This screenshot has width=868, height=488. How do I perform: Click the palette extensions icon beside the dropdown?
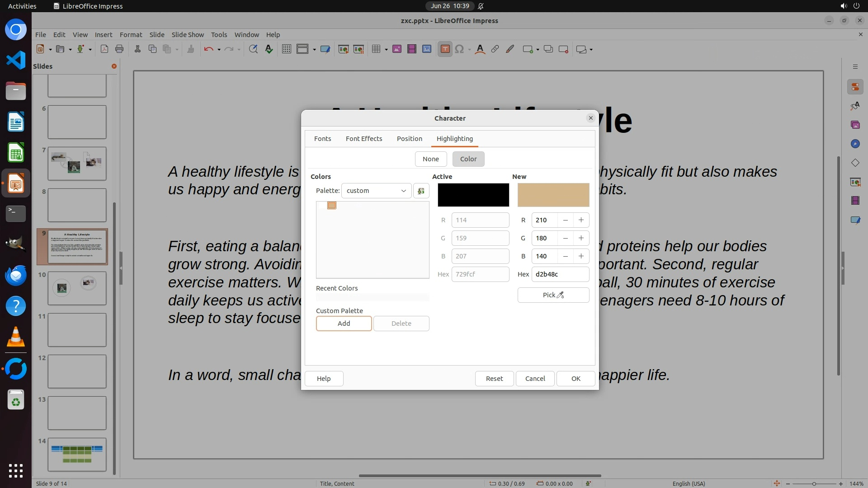(421, 191)
